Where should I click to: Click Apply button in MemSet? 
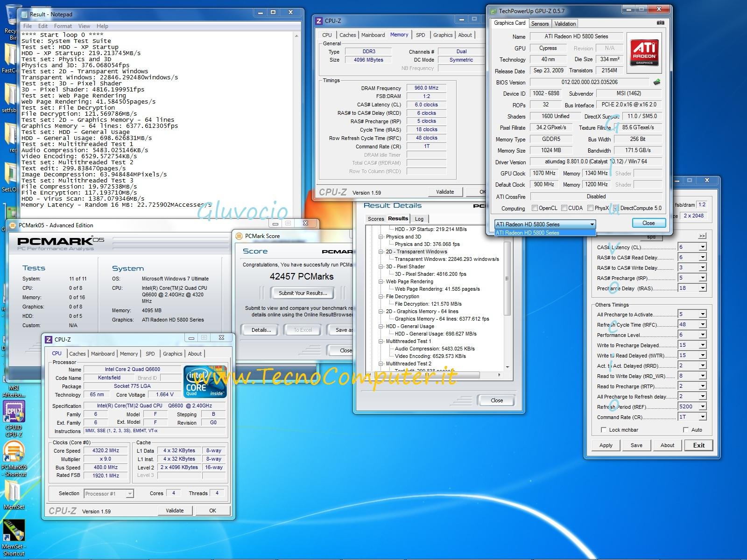[606, 445]
